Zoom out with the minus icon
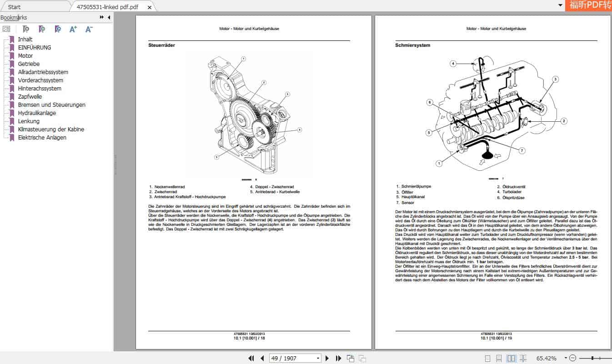 [x=573, y=358]
